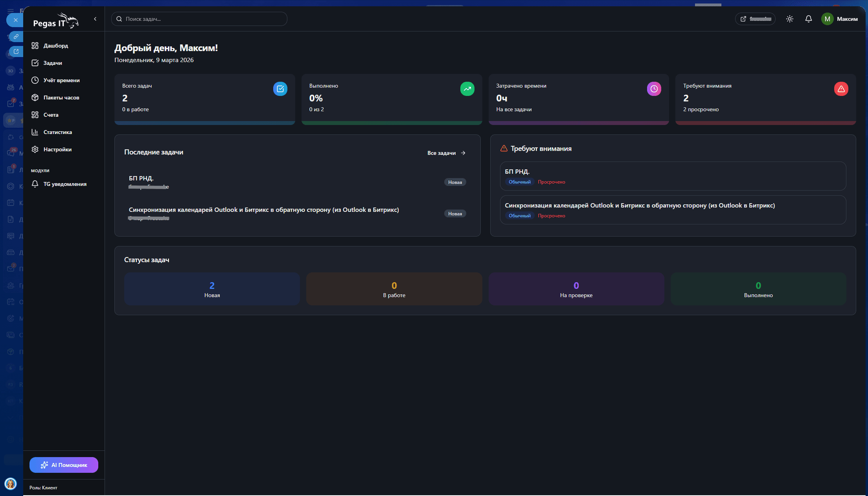This screenshot has height=496, width=868.
Task: Open Учёт времени using the clock icon
Action: (x=35, y=80)
